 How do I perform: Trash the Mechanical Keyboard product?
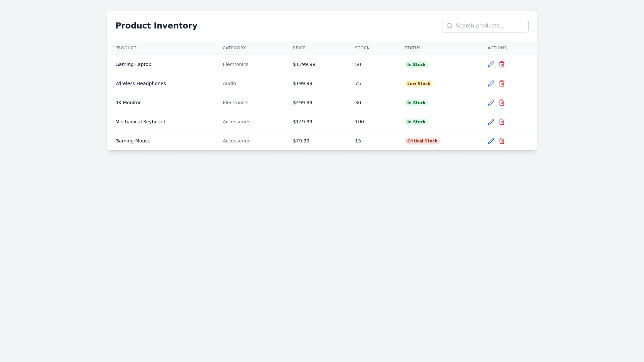[x=502, y=122]
